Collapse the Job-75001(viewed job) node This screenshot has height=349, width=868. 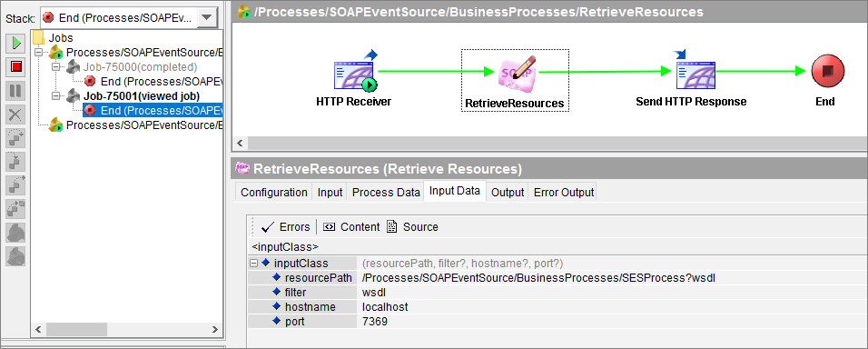click(x=55, y=95)
